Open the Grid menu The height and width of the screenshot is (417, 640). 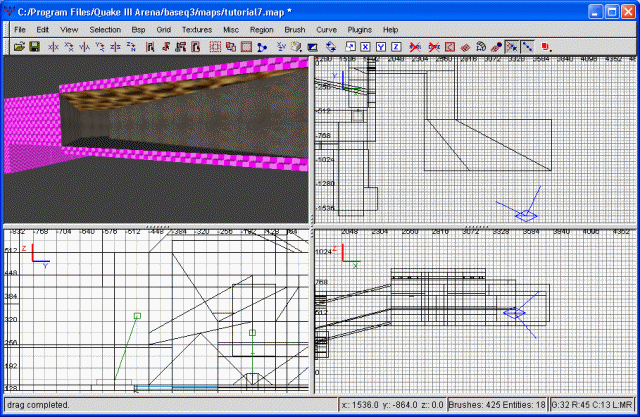[x=163, y=30]
